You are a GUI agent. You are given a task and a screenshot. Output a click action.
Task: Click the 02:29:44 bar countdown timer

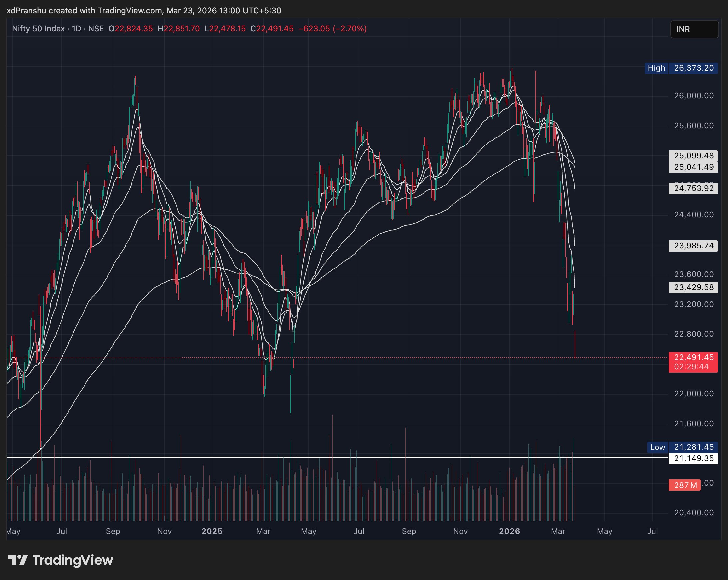point(691,367)
